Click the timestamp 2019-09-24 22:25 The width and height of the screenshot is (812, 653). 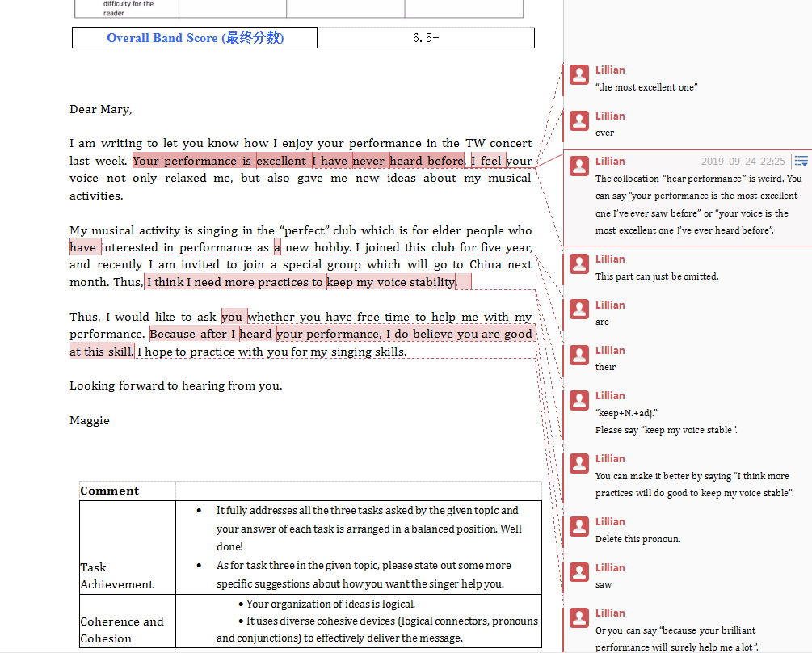tap(743, 162)
